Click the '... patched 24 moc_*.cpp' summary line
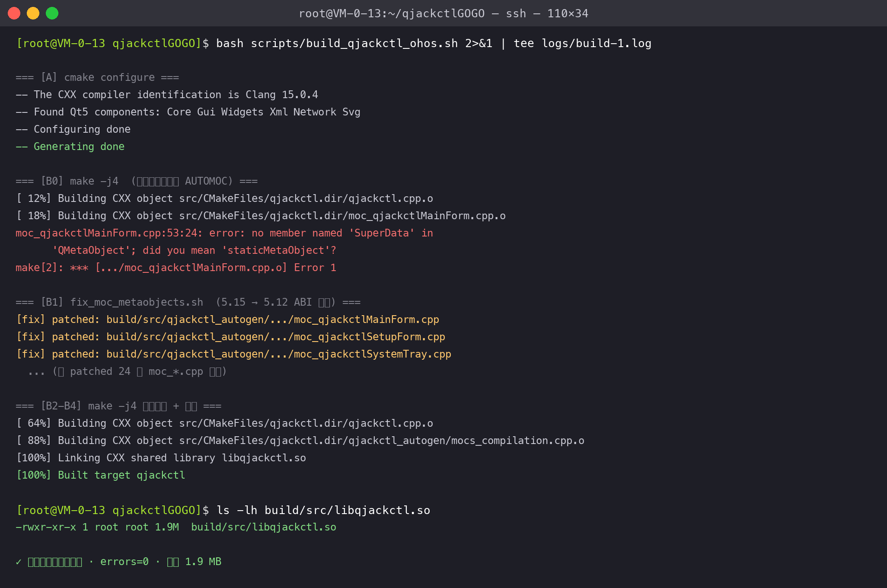Image resolution: width=887 pixels, height=588 pixels. (127, 371)
